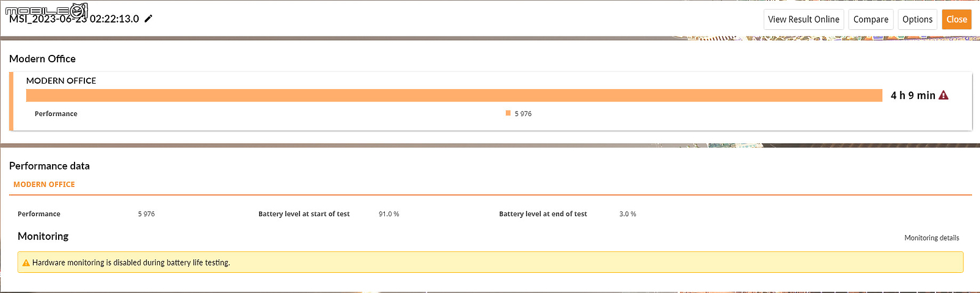The width and height of the screenshot is (980, 293).
Task: Click the hardware monitoring disabled notice banner
Action: tap(490, 262)
